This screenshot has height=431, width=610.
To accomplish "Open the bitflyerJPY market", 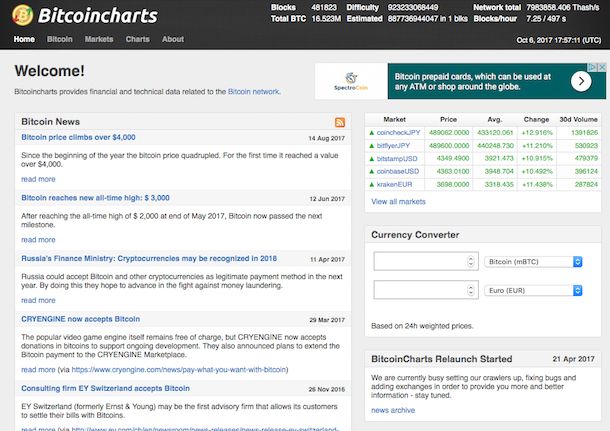I will (393, 146).
